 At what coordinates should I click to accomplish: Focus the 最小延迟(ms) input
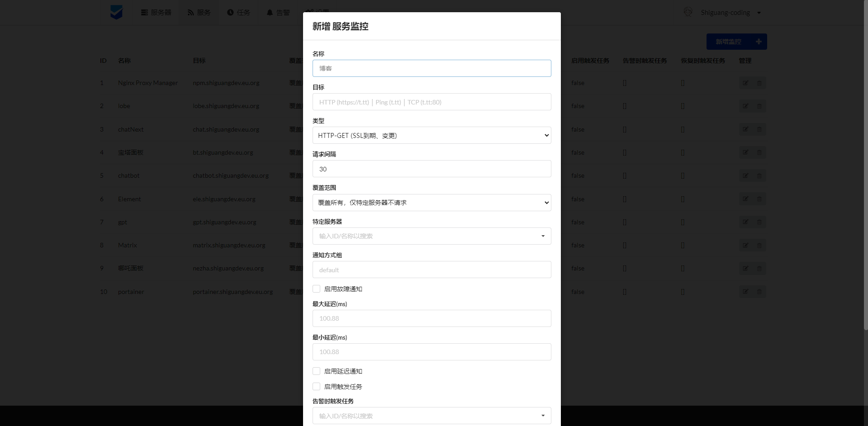point(432,352)
